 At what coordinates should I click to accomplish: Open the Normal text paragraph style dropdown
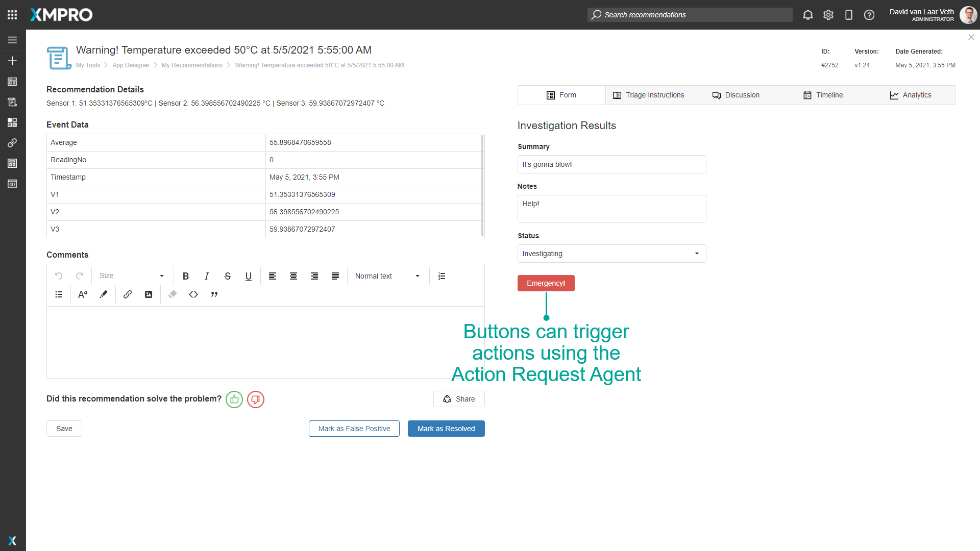tap(387, 276)
